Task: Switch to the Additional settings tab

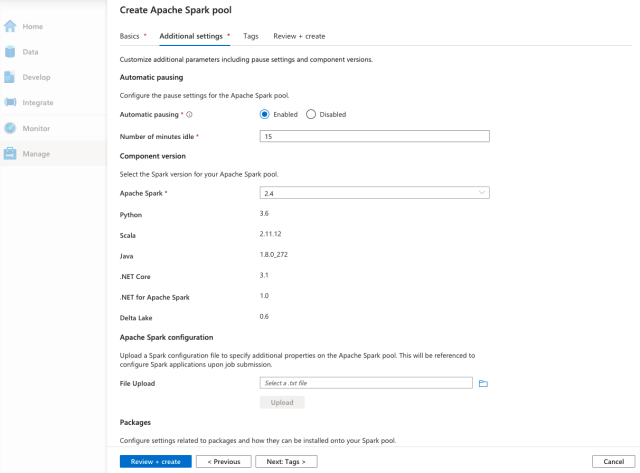Action: 191,36
